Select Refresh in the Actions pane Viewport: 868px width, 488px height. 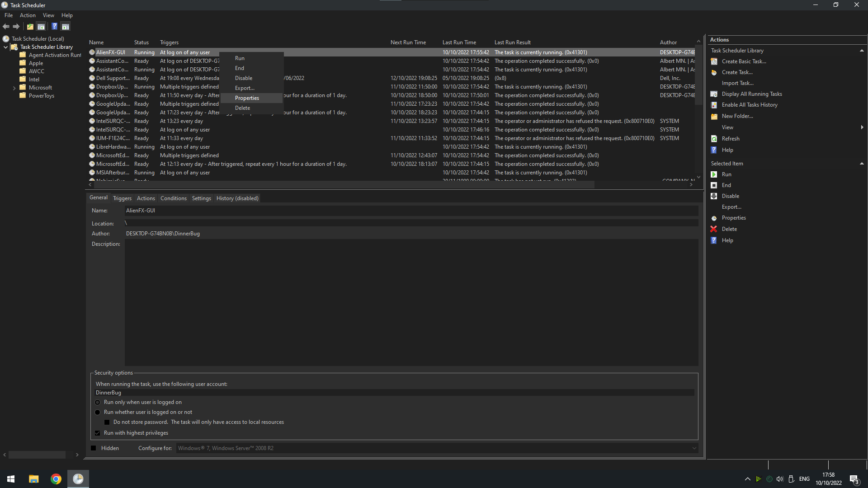pyautogui.click(x=730, y=138)
